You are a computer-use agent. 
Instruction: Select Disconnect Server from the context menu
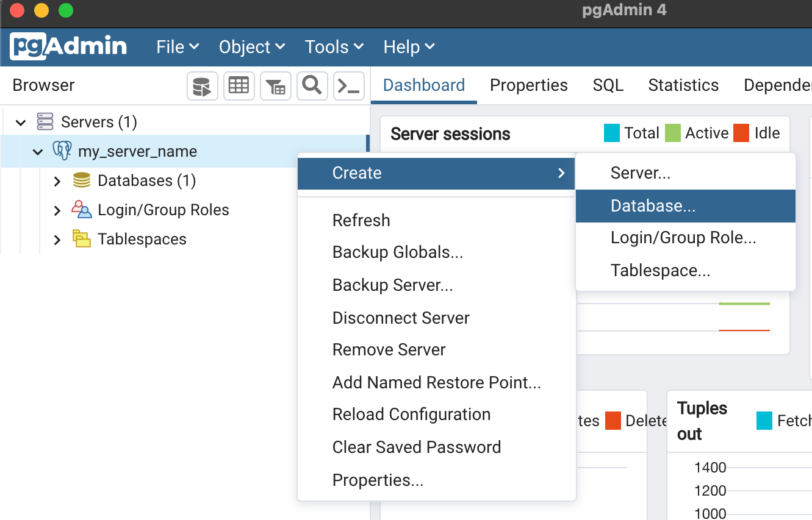coord(400,317)
